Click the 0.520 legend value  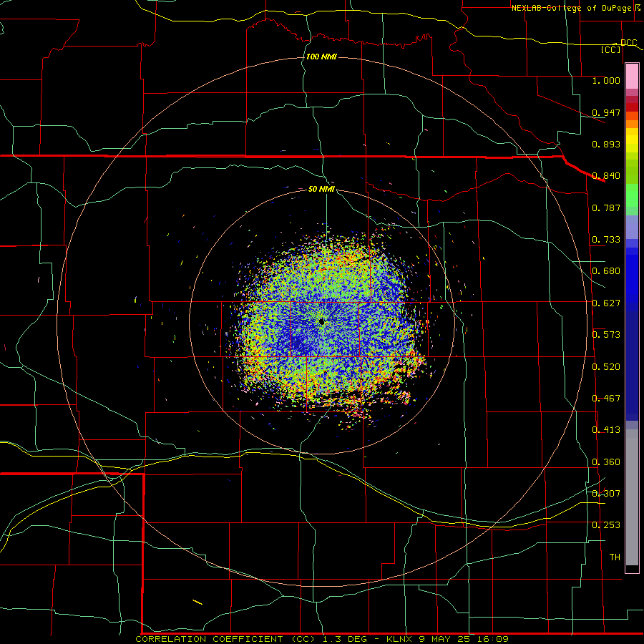pyautogui.click(x=606, y=366)
